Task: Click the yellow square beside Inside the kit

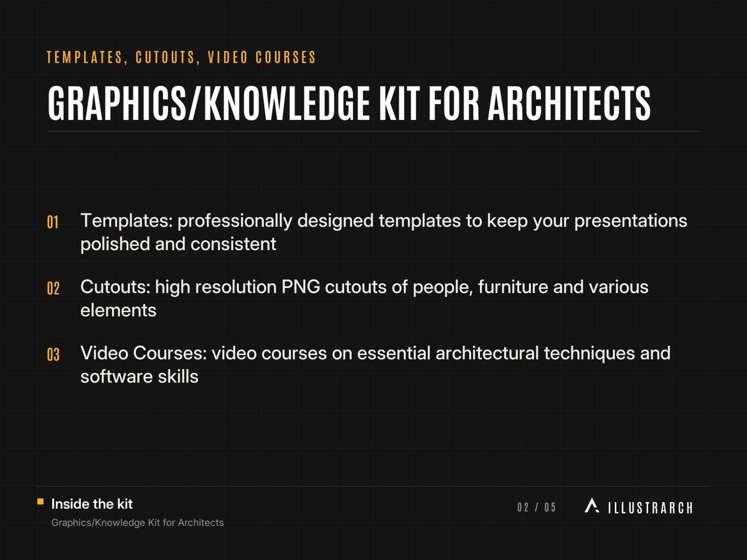Action: [x=40, y=502]
